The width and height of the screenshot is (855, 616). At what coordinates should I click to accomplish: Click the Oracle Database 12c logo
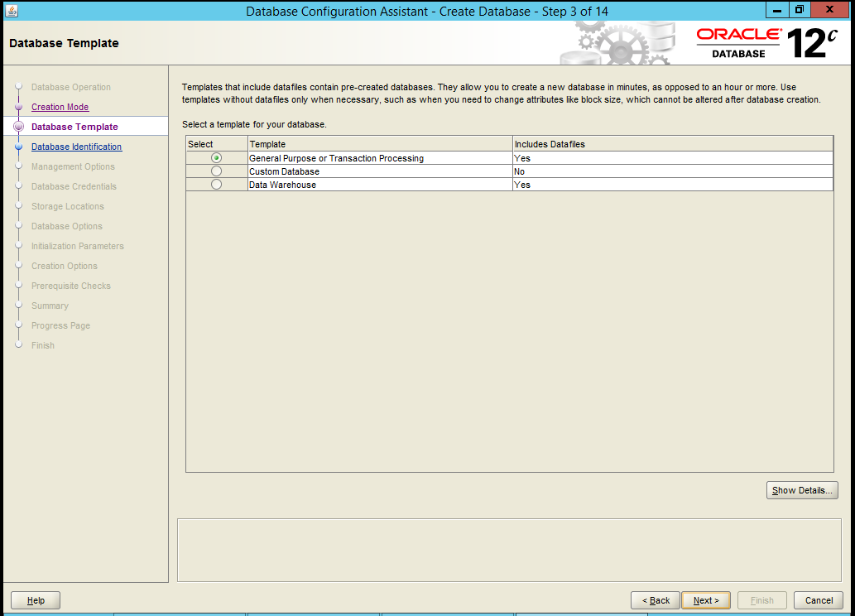click(766, 43)
